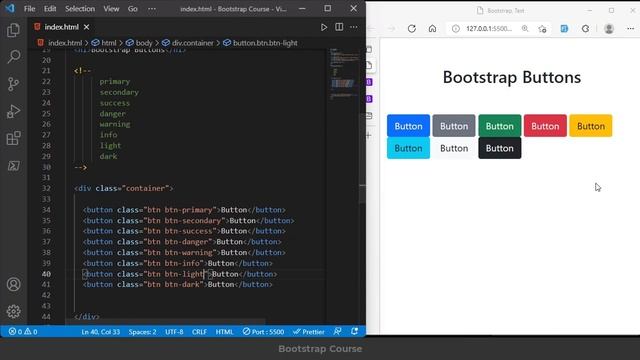Select the index.html tab

coord(61,27)
